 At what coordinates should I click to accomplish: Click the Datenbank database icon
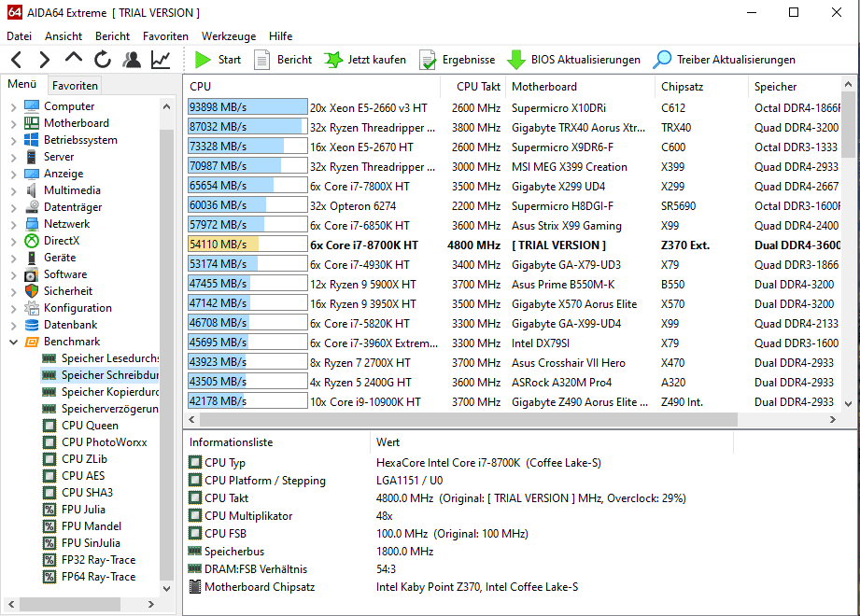pyautogui.click(x=32, y=325)
